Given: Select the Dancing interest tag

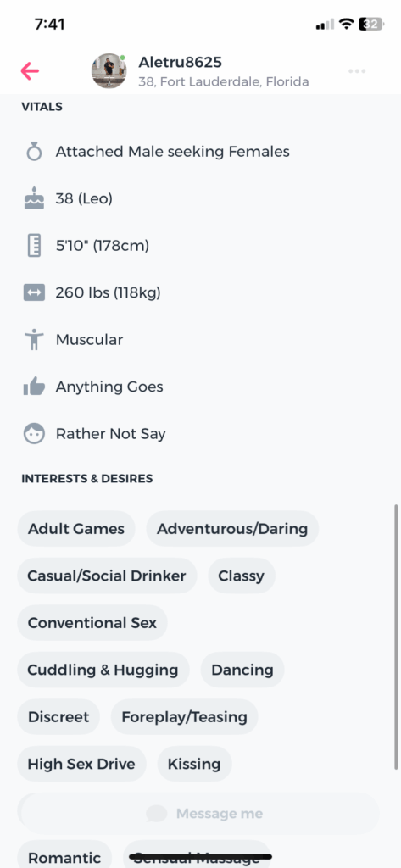Looking at the screenshot, I should click(x=242, y=670).
